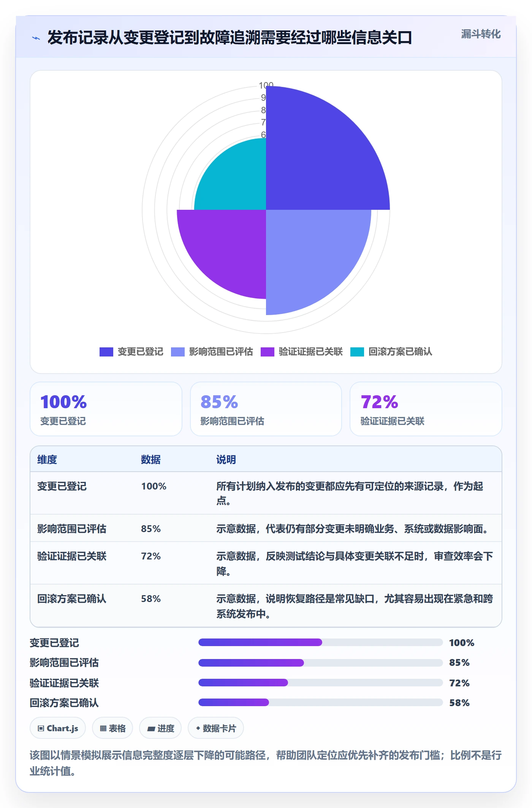Click the Chart.js tag chip
This screenshot has width=532, height=808.
[58, 728]
